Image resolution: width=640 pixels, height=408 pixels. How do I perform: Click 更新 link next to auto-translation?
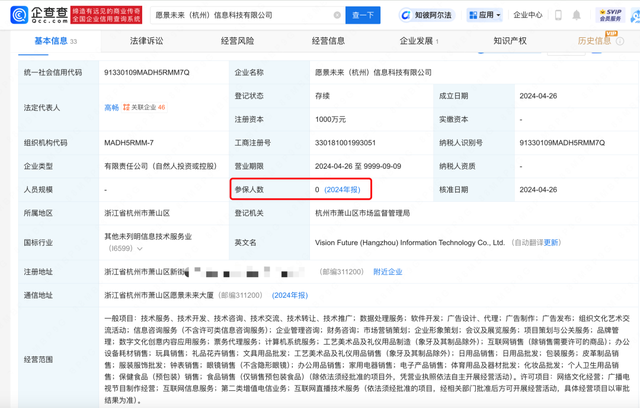(x=553, y=242)
